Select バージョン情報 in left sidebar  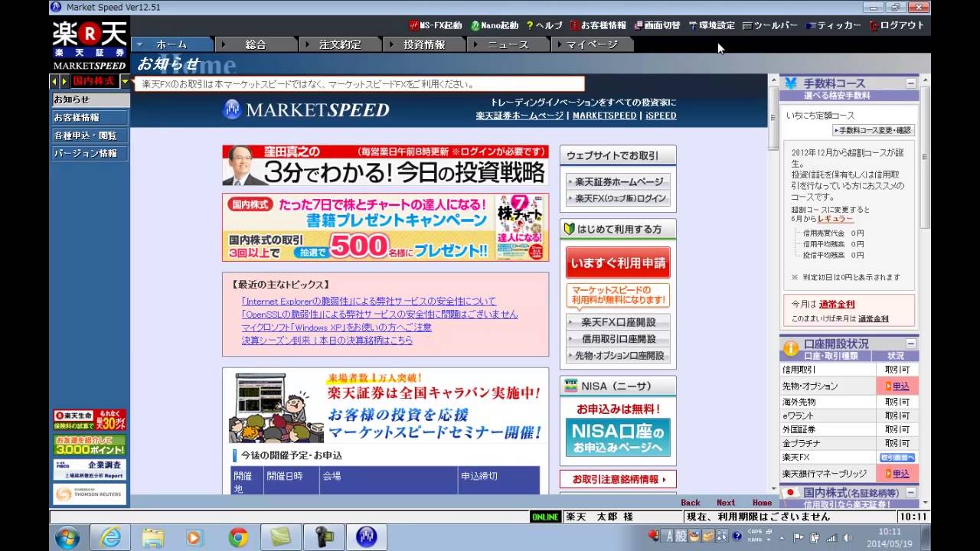point(90,153)
